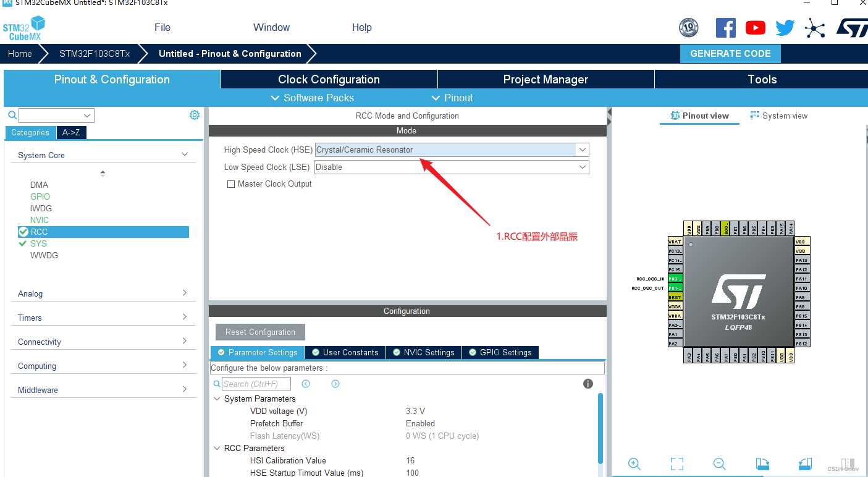
Task: Select DMA in System Core list
Action: point(39,185)
